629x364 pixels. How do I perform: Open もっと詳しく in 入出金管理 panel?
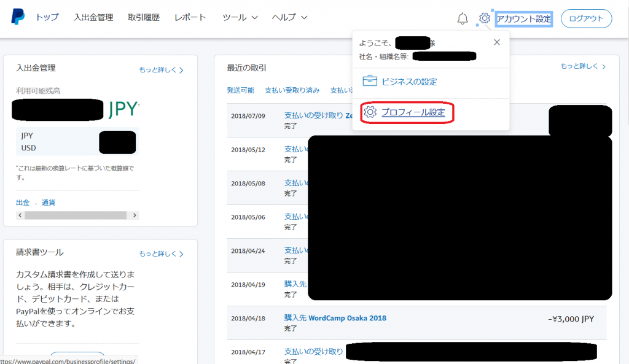click(x=161, y=70)
